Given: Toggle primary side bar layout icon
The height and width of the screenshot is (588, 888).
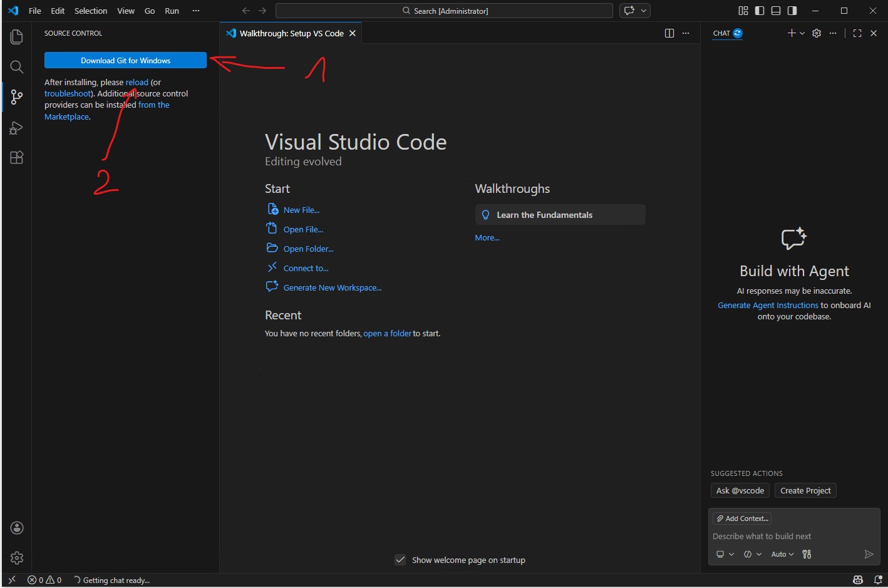Looking at the screenshot, I should tap(760, 11).
